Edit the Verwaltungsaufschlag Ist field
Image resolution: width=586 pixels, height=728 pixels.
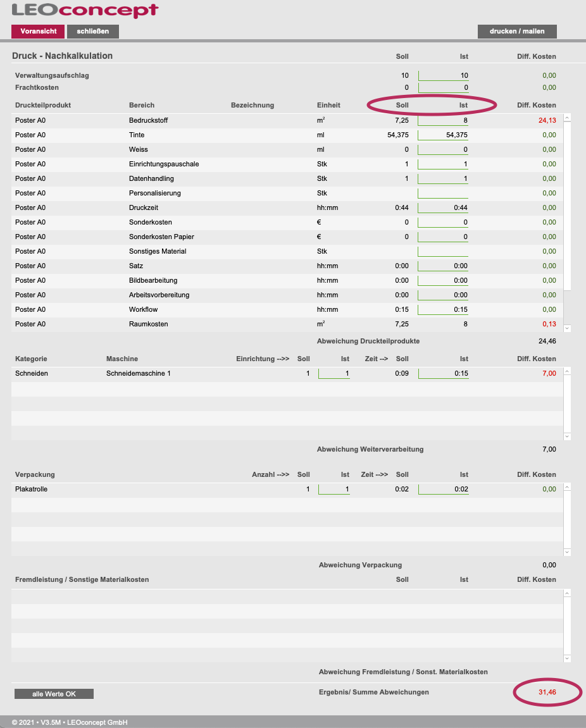coord(443,75)
